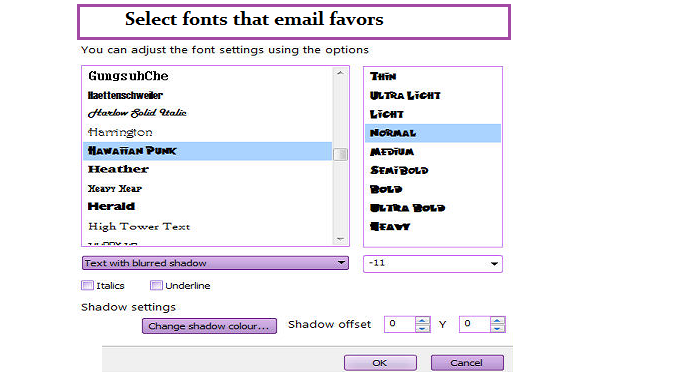The height and width of the screenshot is (375, 691).
Task: Click font list scroll down arrow
Action: click(340, 239)
